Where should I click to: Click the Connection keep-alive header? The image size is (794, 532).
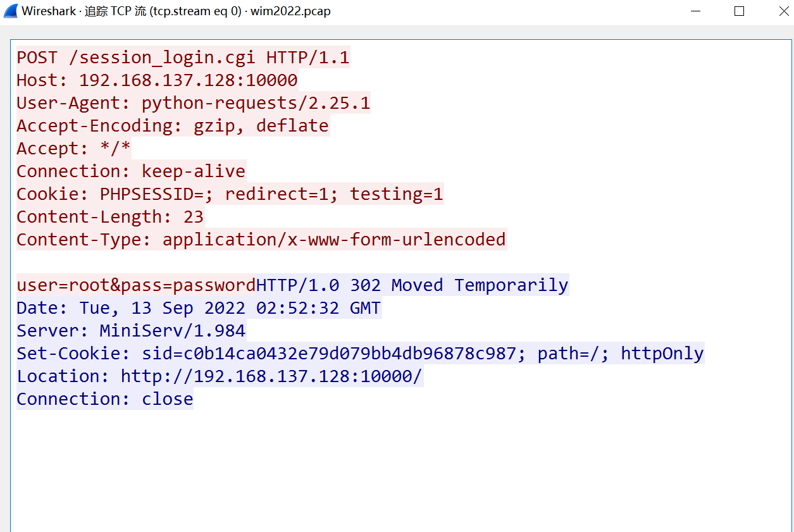click(130, 171)
